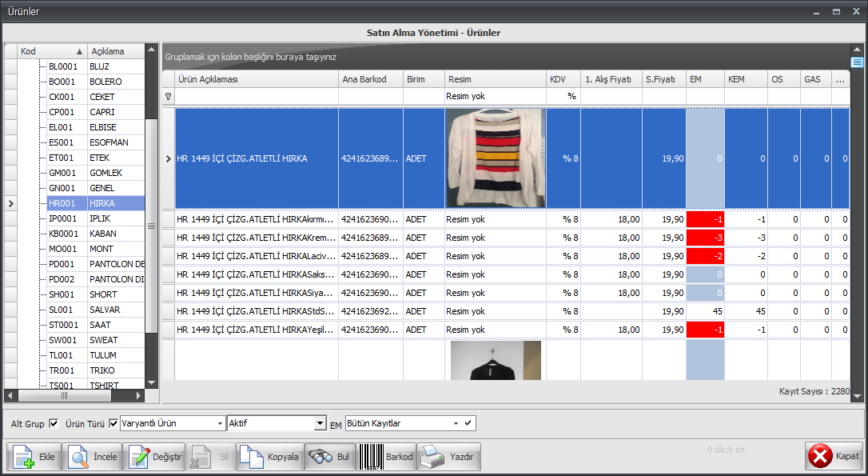Image resolution: width=868 pixels, height=476 pixels.
Task: Click the striped cardigan product thumbnail
Action: pyautogui.click(x=495, y=158)
